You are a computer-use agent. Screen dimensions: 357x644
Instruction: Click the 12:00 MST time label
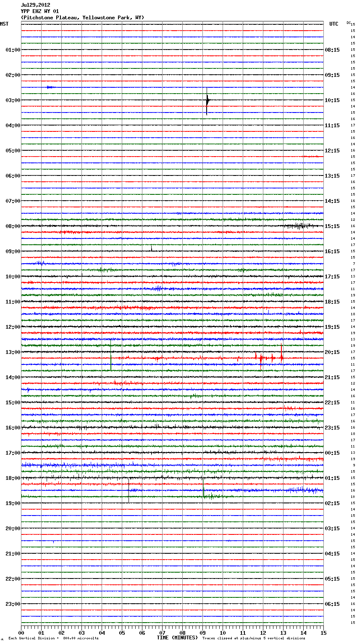tap(13, 327)
